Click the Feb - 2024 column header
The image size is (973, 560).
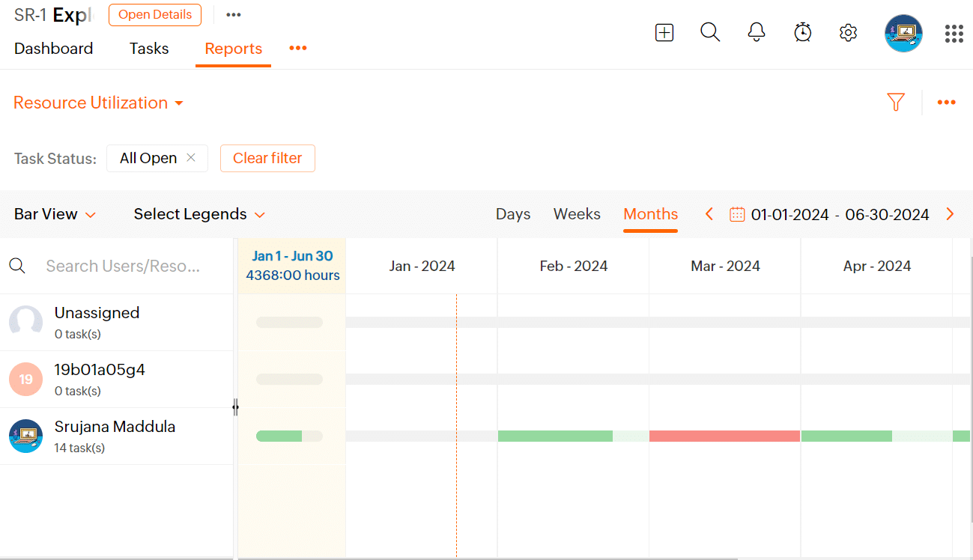pos(573,266)
